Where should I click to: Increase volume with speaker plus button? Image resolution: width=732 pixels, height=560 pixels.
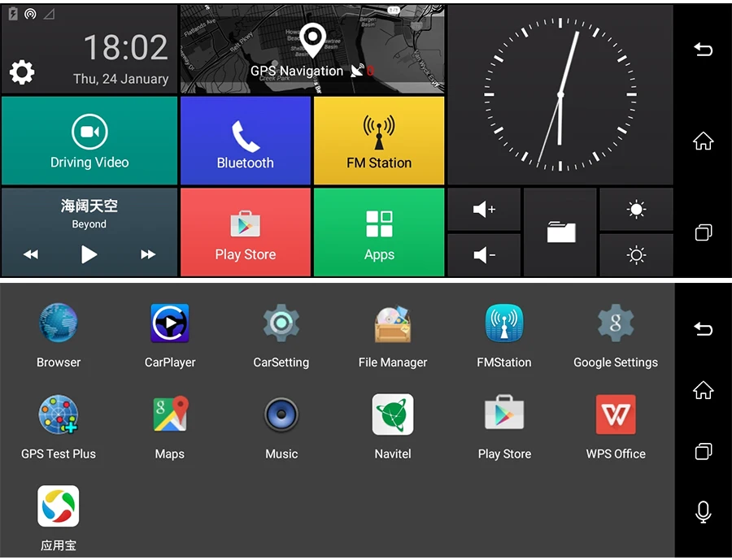tap(484, 209)
